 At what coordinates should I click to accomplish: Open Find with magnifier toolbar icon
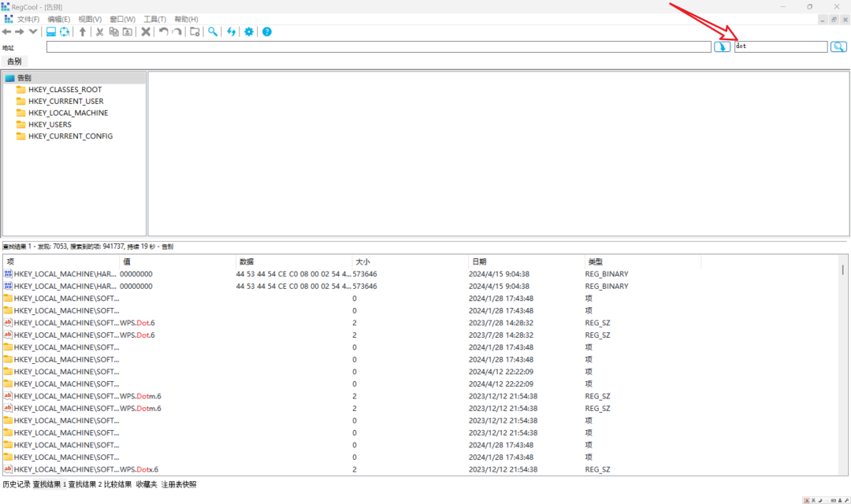coord(213,32)
